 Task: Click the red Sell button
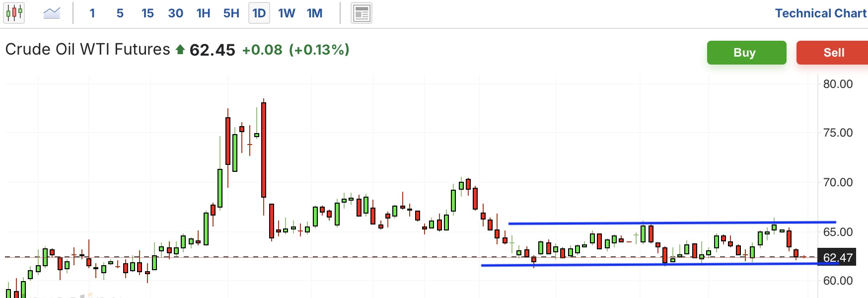click(x=833, y=53)
